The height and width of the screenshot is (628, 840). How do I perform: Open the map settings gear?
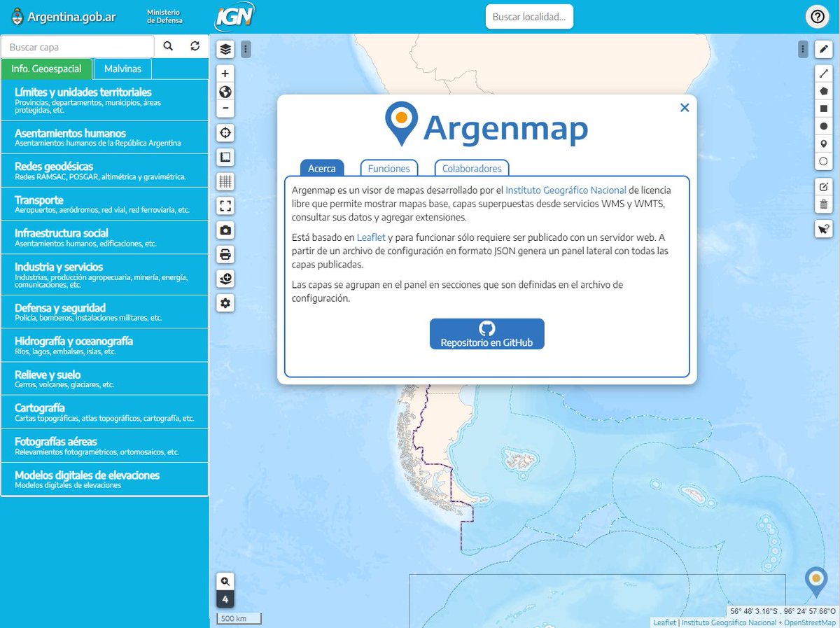pos(225,303)
